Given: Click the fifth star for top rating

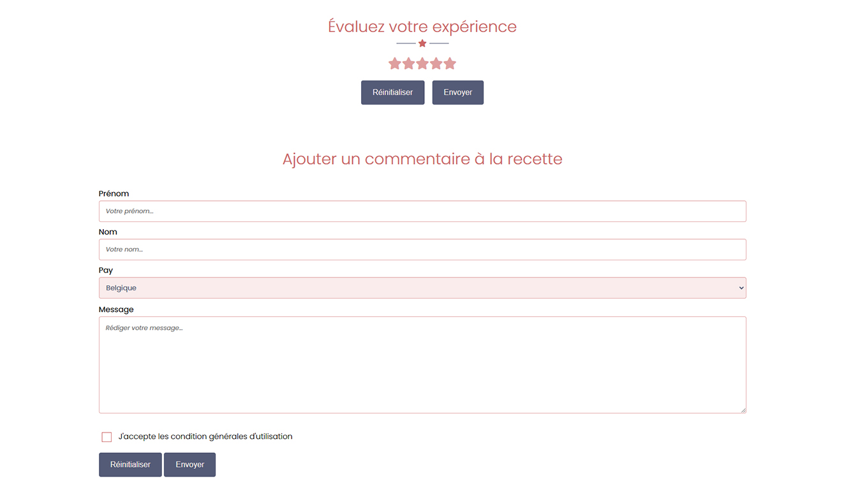Looking at the screenshot, I should 450,63.
